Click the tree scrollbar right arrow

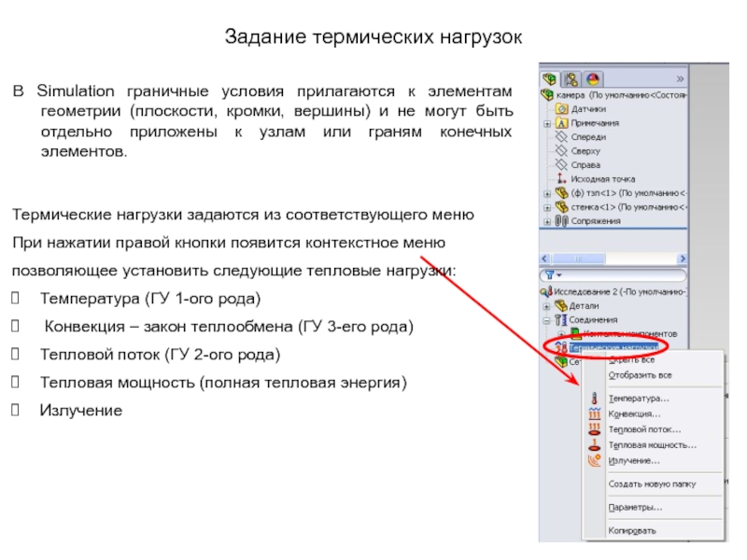click(x=683, y=259)
